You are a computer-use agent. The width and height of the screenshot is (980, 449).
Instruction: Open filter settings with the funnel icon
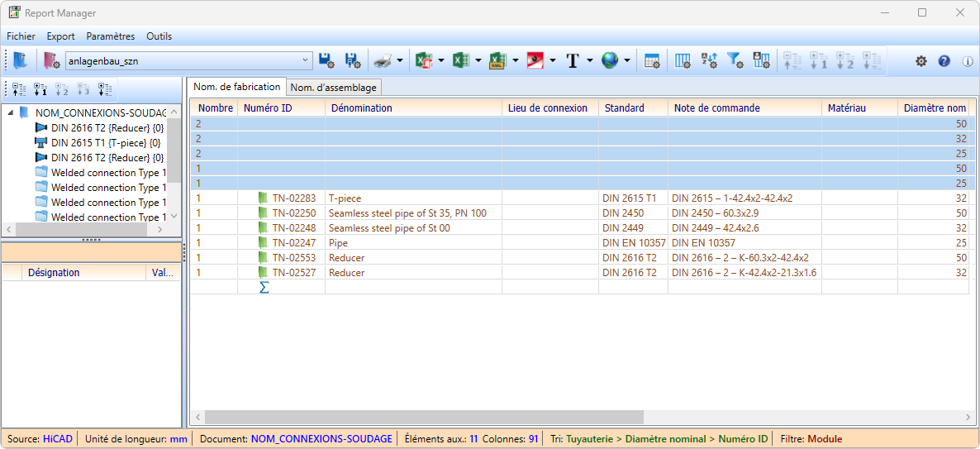pyautogui.click(x=734, y=60)
